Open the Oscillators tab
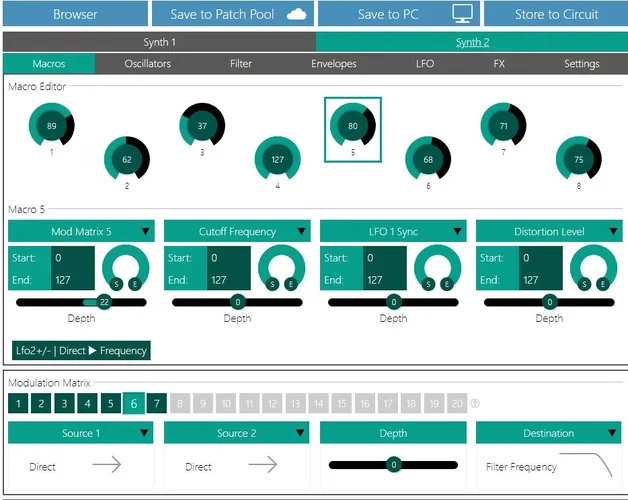This screenshot has width=628, height=500. coord(147,64)
